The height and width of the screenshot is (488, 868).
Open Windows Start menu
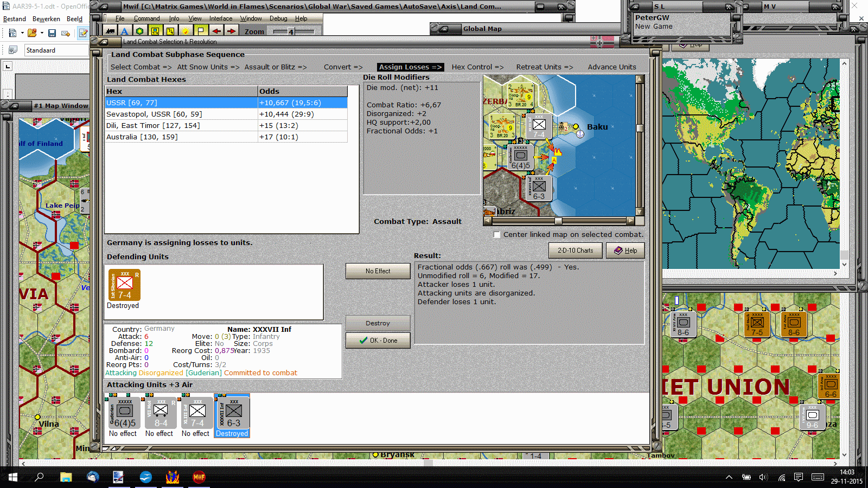pos(13,477)
